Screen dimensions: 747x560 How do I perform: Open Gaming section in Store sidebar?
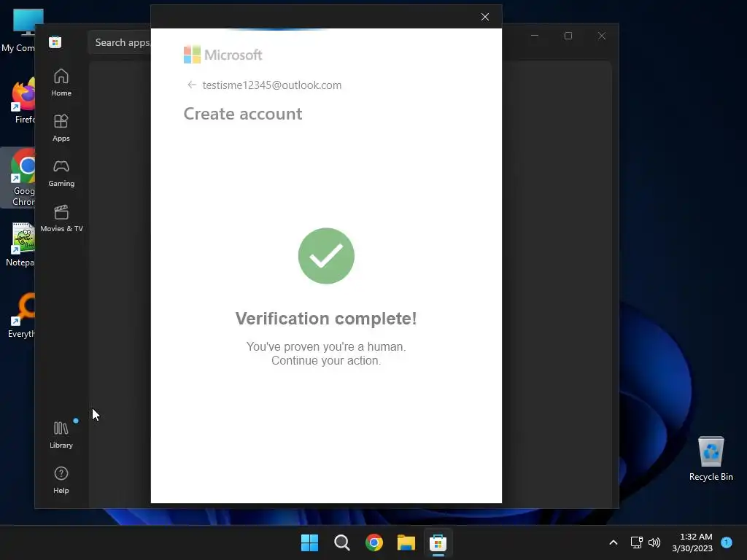point(61,173)
